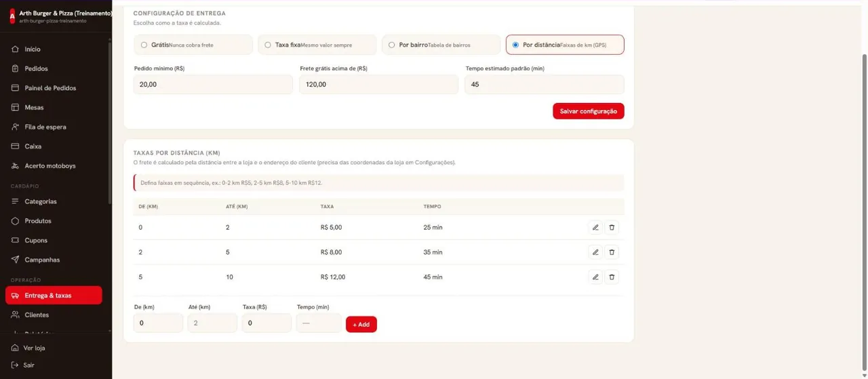
Task: Open Acerto motoboys page
Action: click(54, 165)
